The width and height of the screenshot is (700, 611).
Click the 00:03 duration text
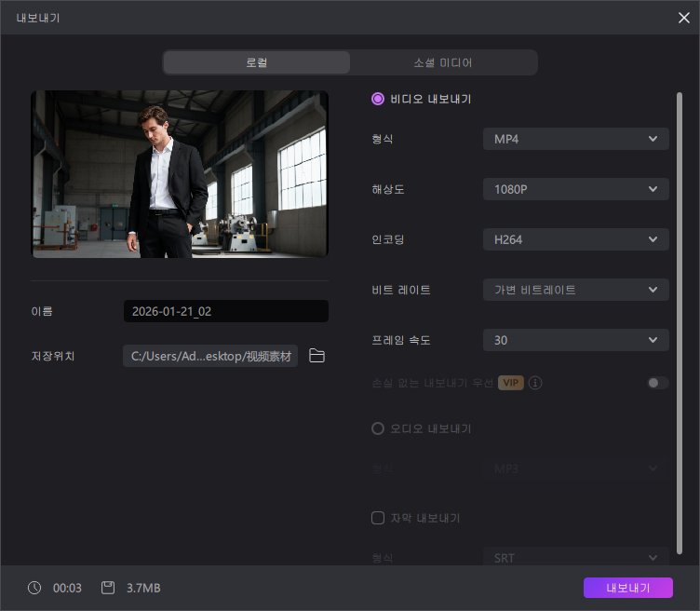click(x=67, y=588)
